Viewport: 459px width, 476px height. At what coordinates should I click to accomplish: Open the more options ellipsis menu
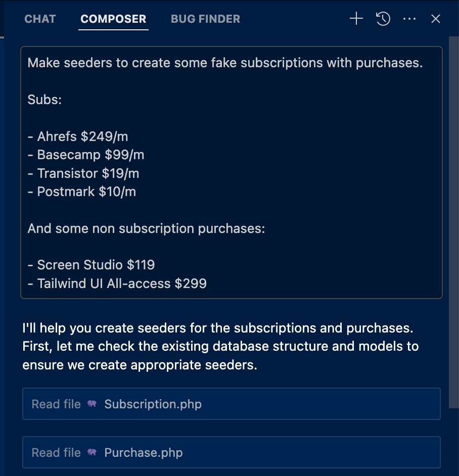pyautogui.click(x=409, y=19)
